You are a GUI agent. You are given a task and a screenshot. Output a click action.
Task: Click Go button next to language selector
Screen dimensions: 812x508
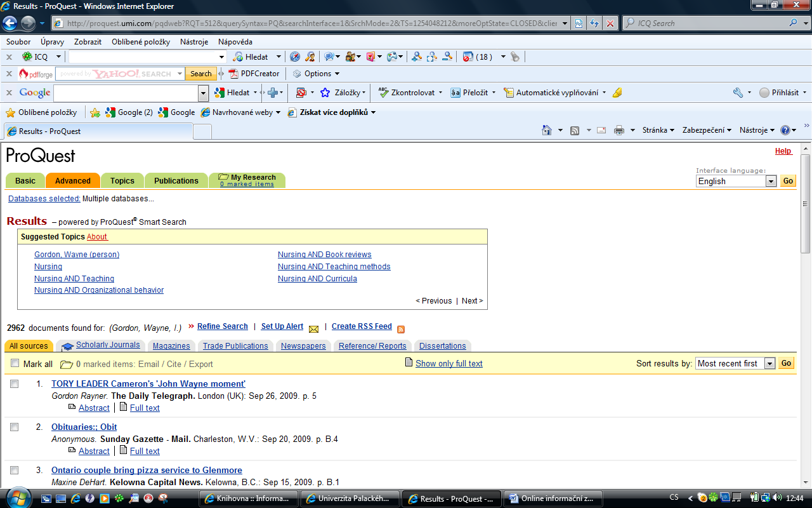[x=788, y=181]
